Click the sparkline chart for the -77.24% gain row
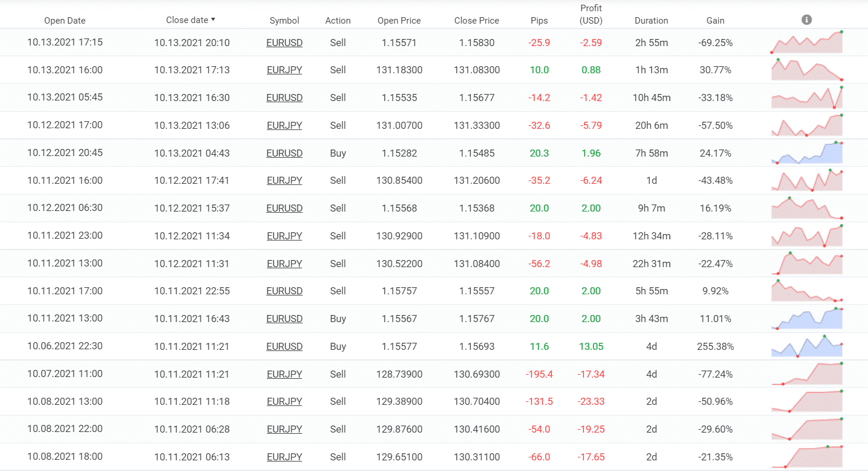 [x=807, y=373]
